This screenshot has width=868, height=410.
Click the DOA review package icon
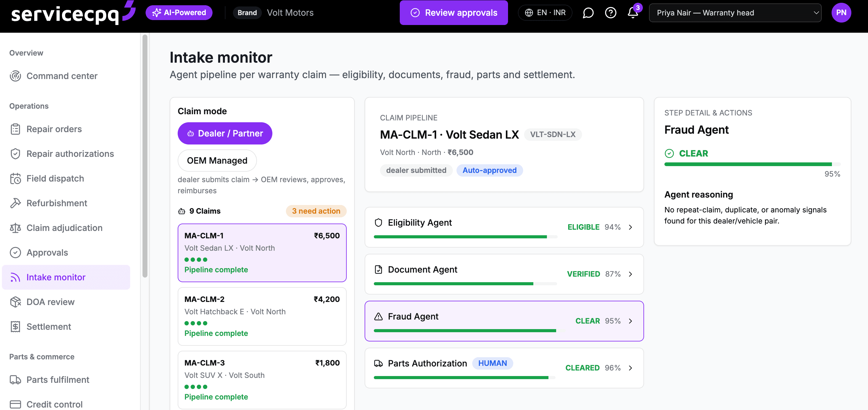15,302
